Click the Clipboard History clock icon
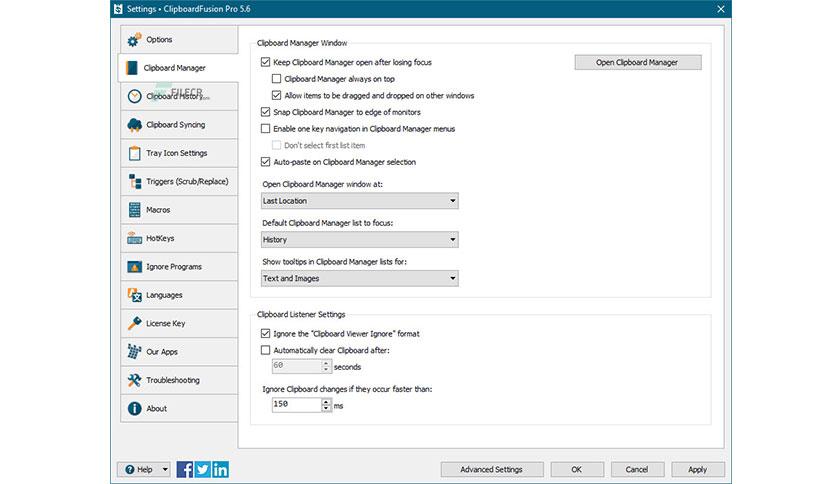The width and height of the screenshot is (836, 484). pyautogui.click(x=134, y=96)
